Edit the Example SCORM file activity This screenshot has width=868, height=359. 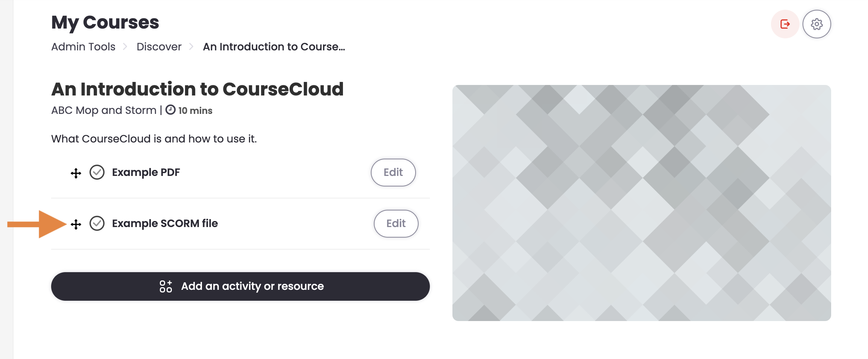click(x=396, y=224)
